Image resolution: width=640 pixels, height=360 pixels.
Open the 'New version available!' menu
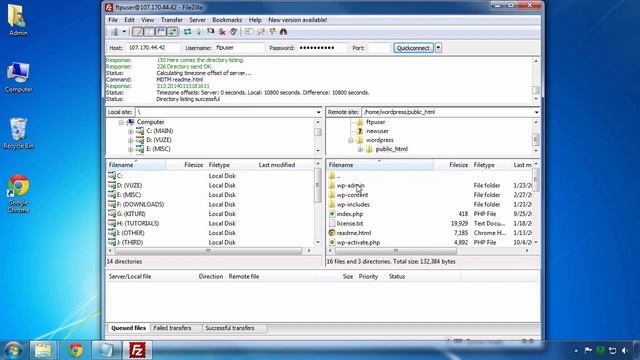(x=298, y=20)
